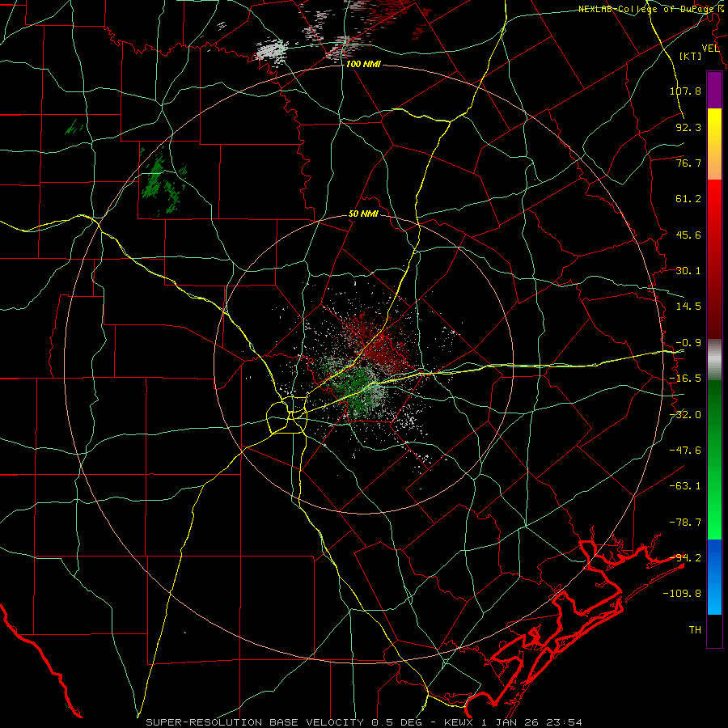Click the -16.5 velocity scale value
The height and width of the screenshot is (728, 728).
(x=685, y=379)
